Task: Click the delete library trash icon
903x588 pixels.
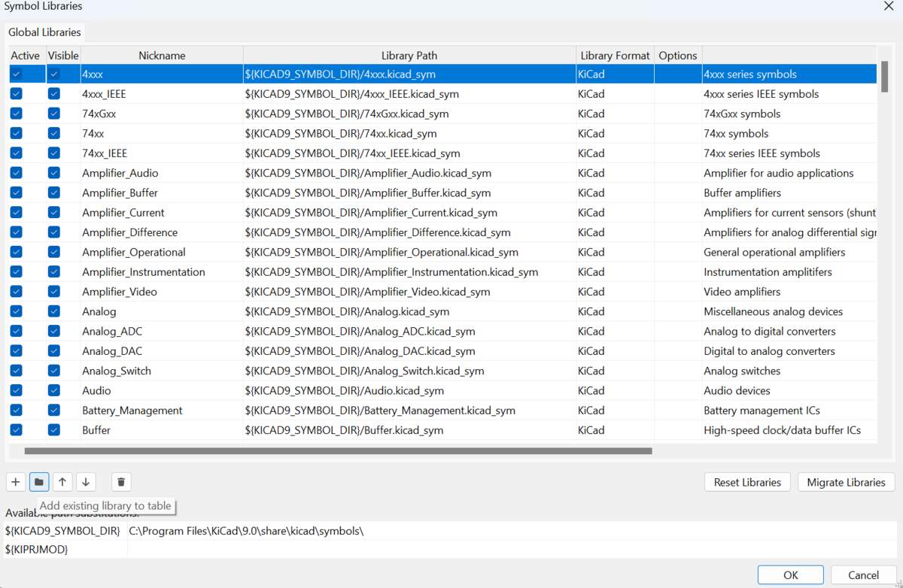Action: 120,482
